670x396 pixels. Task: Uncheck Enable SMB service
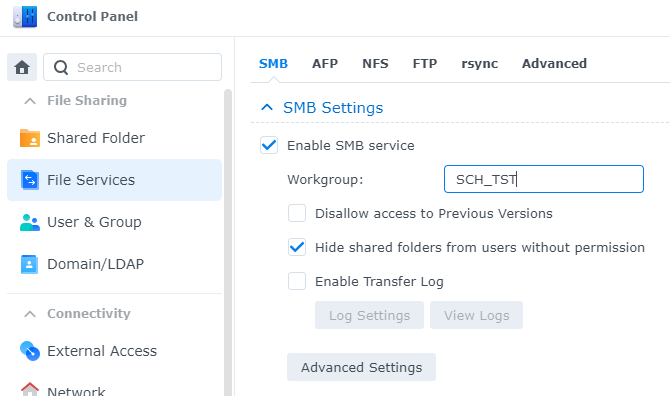coord(269,145)
